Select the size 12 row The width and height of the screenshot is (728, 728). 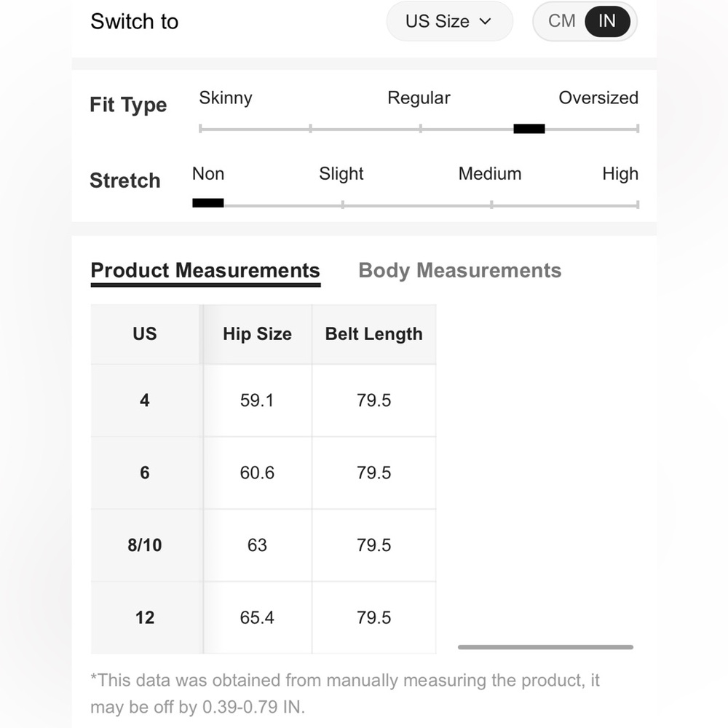pyautogui.click(x=264, y=617)
